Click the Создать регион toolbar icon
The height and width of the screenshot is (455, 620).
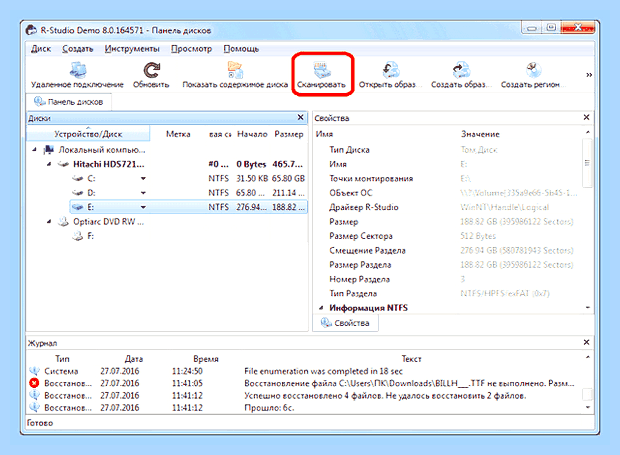point(533,70)
